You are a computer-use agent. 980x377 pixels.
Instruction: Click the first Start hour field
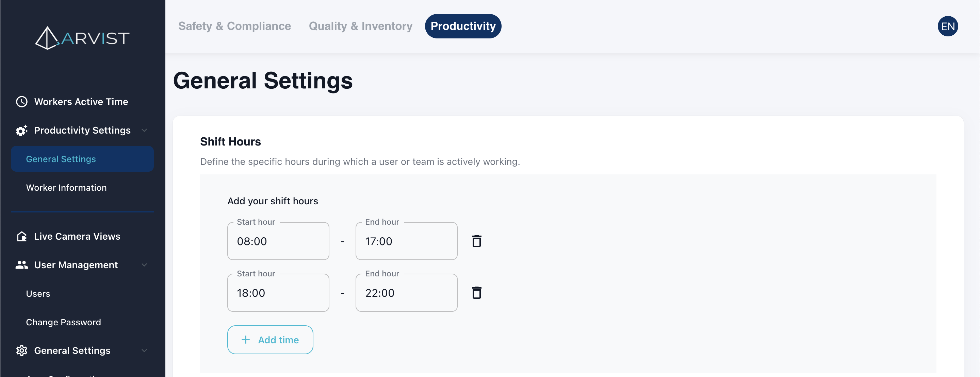tap(278, 241)
